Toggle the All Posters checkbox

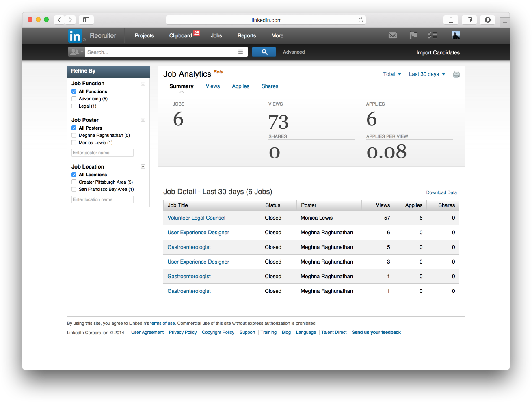74,128
